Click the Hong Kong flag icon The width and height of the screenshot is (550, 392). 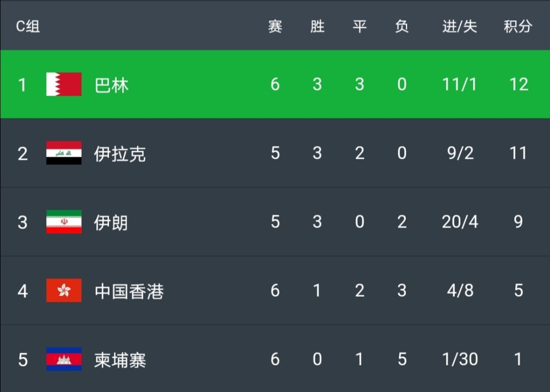coord(64,290)
